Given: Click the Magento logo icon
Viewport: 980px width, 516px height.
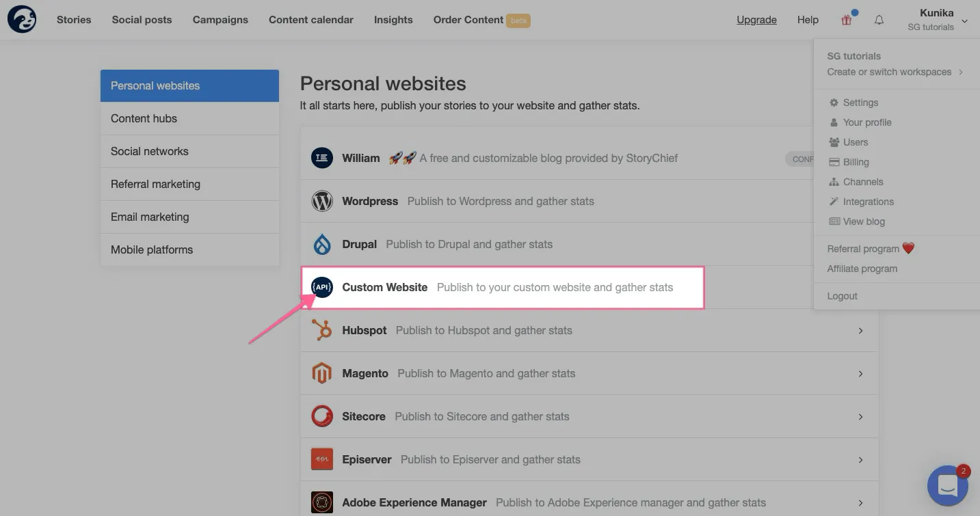Looking at the screenshot, I should pos(322,373).
